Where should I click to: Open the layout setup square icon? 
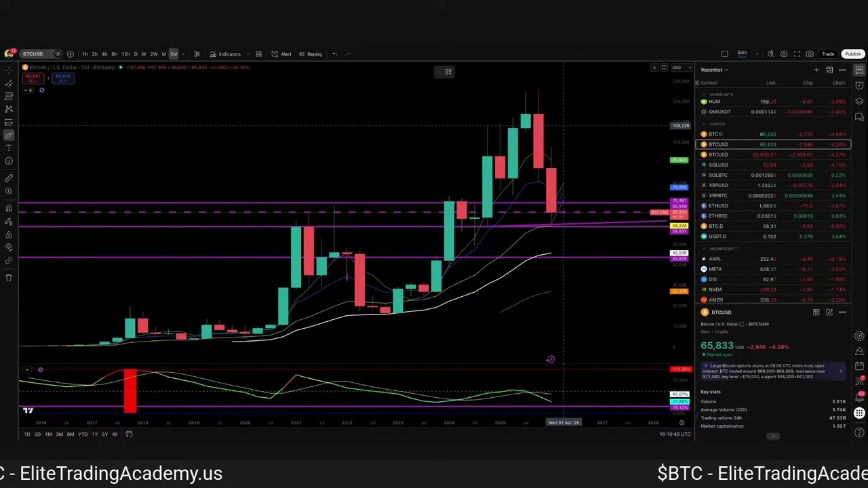(x=724, y=54)
